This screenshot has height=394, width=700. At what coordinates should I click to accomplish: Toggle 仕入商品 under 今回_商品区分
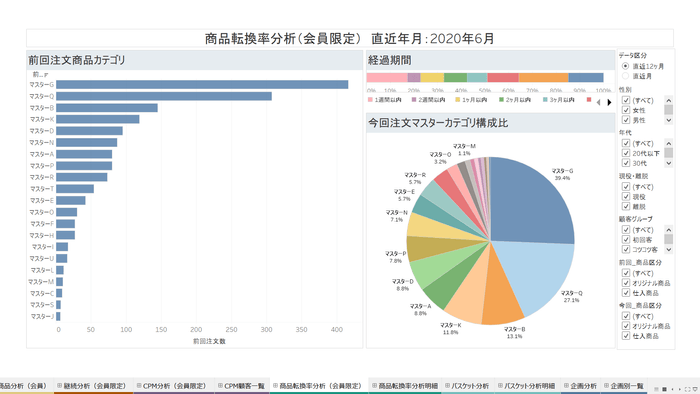(626, 336)
